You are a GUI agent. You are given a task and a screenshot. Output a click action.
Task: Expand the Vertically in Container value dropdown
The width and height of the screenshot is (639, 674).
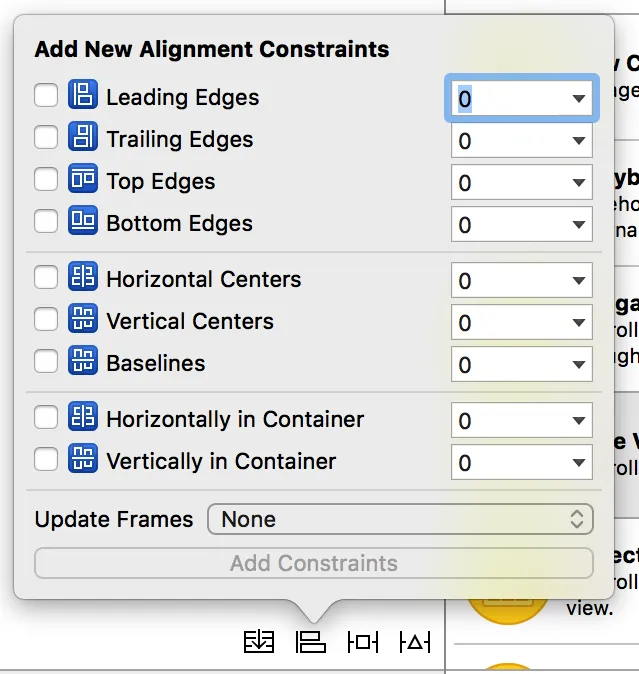(x=578, y=463)
